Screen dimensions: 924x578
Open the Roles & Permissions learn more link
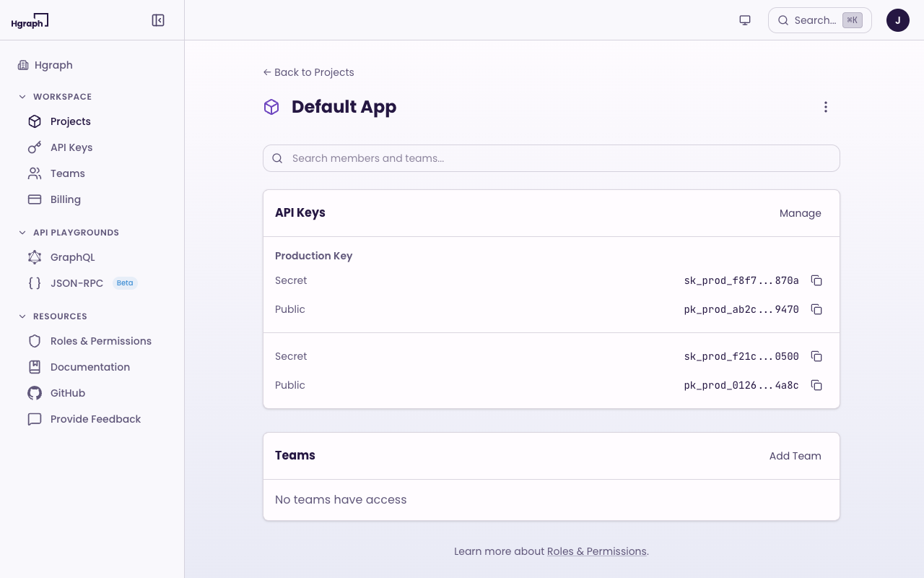(x=596, y=551)
